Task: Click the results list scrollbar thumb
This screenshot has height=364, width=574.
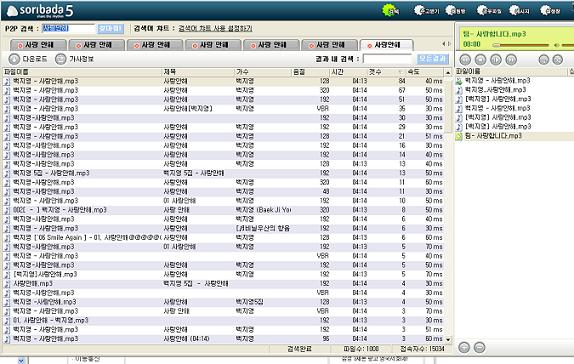Action: coord(448,104)
